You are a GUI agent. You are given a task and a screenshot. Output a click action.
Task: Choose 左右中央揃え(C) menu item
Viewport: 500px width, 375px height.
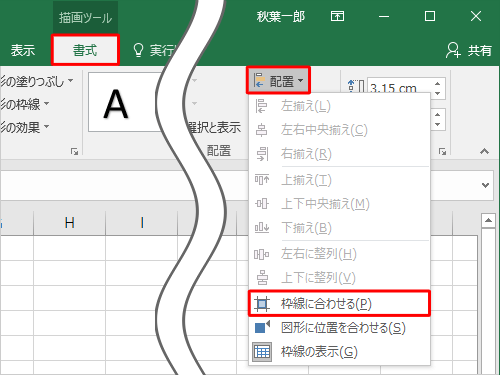339,130
